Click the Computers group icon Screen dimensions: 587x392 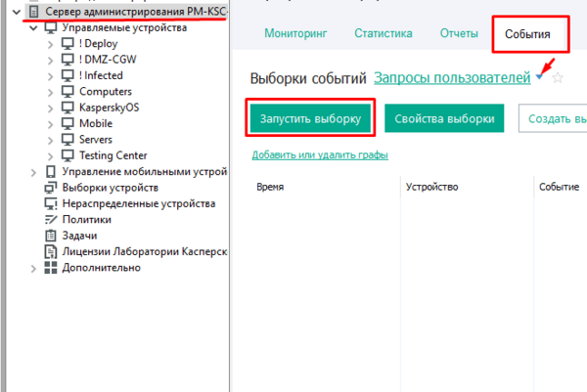(x=68, y=92)
